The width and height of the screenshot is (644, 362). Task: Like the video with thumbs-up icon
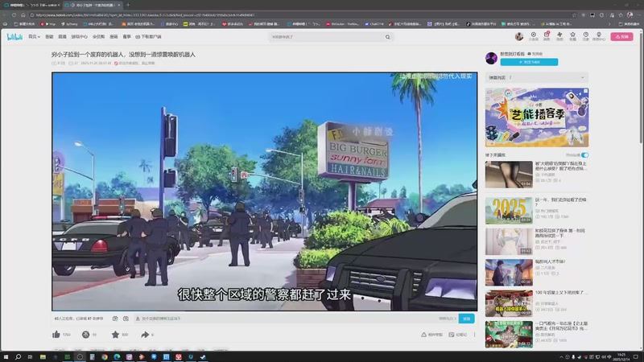tap(56, 335)
